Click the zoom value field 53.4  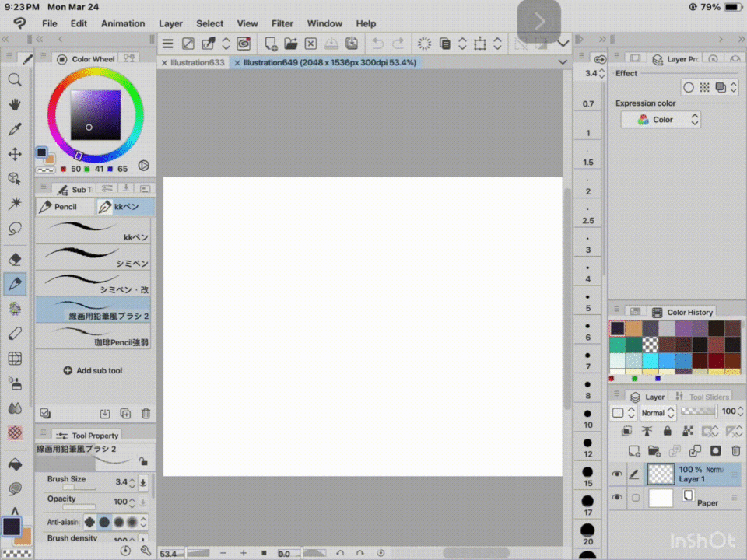169,554
